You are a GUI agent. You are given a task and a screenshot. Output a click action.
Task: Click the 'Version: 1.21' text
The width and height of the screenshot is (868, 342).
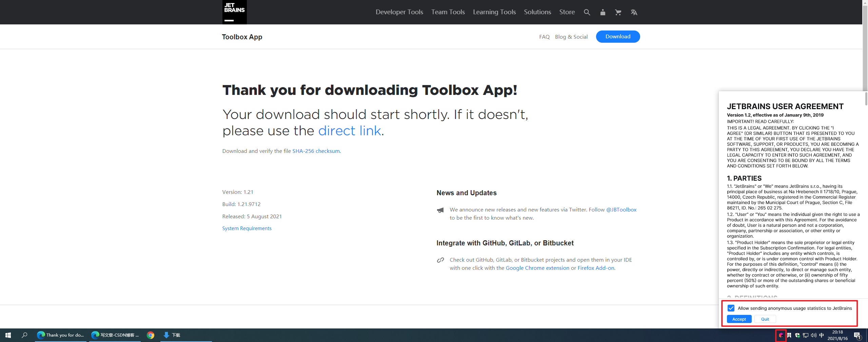[x=238, y=192]
